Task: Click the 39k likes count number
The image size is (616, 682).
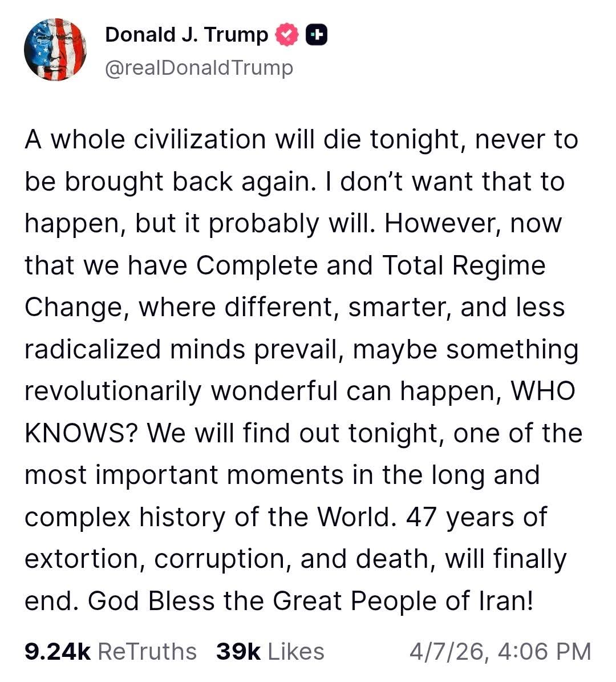Action: coord(238,651)
